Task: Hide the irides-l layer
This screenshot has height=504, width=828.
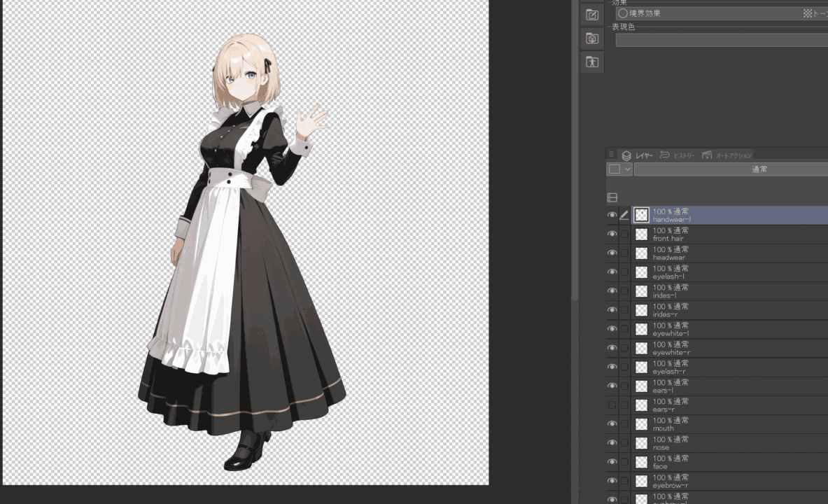Action: click(x=612, y=291)
